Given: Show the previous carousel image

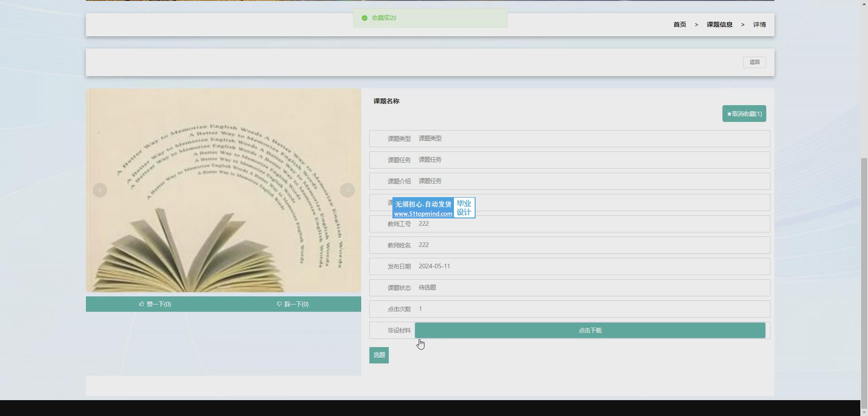Looking at the screenshot, I should tap(100, 190).
